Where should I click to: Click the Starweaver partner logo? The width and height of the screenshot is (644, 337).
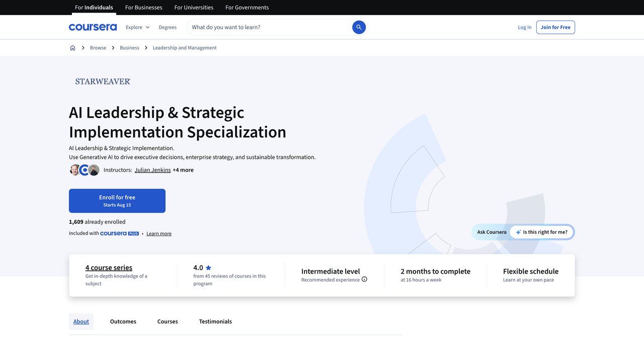[x=103, y=81]
